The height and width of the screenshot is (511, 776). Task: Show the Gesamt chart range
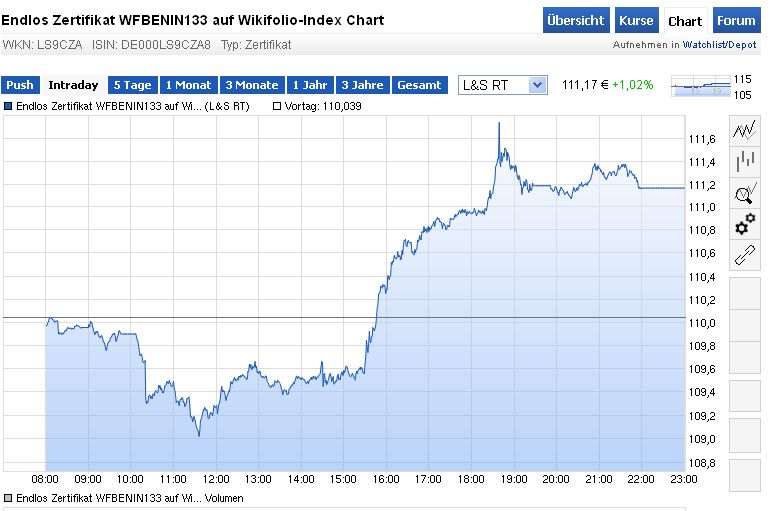pos(420,85)
